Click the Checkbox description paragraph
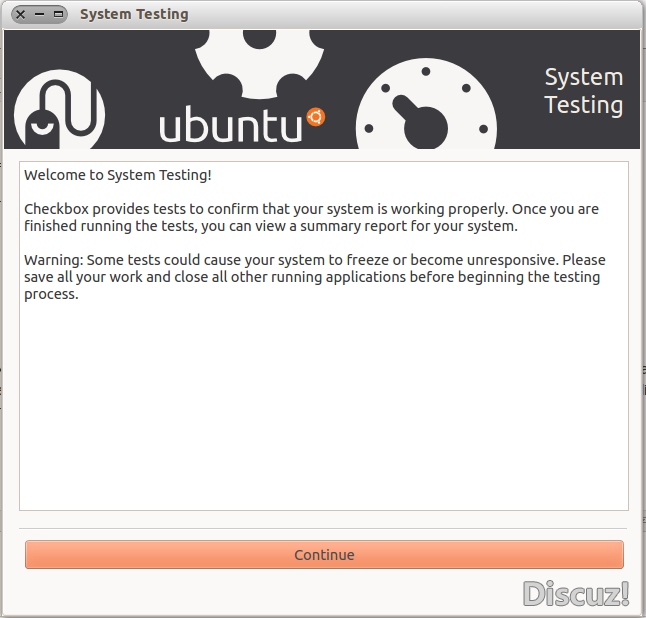Screen dimensions: 646x618 (311, 218)
